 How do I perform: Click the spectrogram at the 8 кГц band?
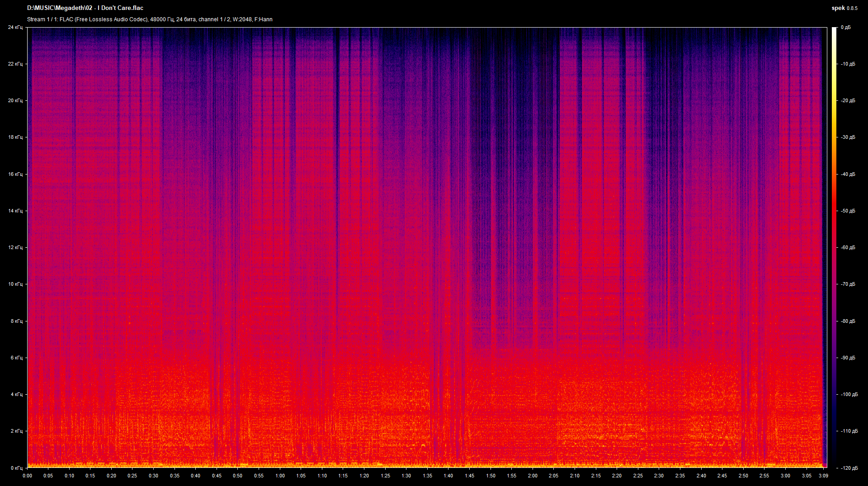click(x=407, y=321)
